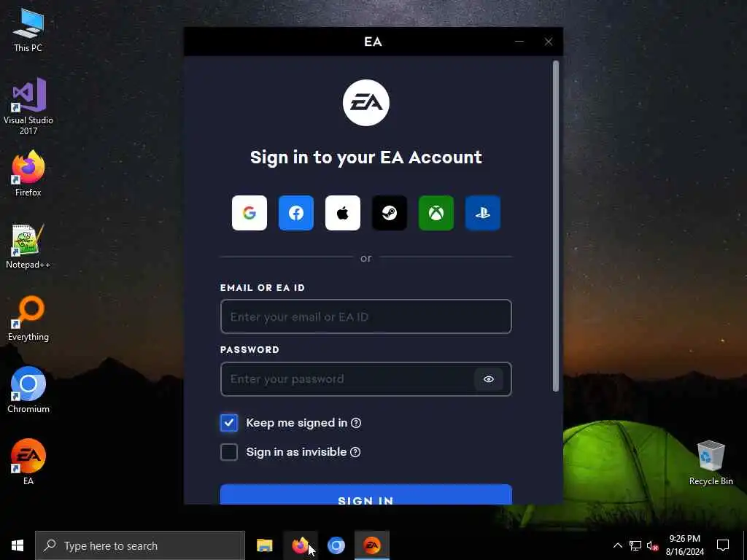Uncheck Keep me signed in checkbox
Screen dimensions: 747x560
pyautogui.click(x=228, y=422)
